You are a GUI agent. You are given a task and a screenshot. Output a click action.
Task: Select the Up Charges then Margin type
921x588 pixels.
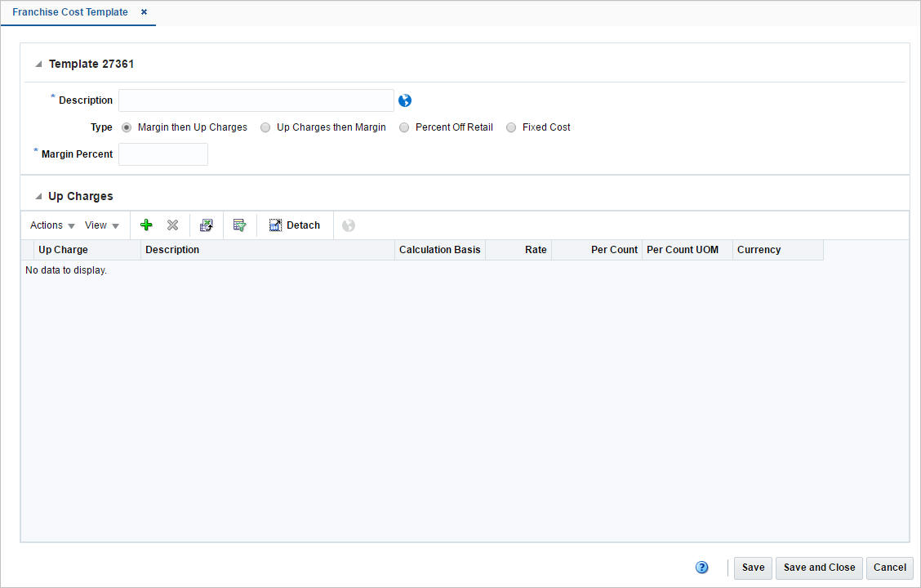265,127
